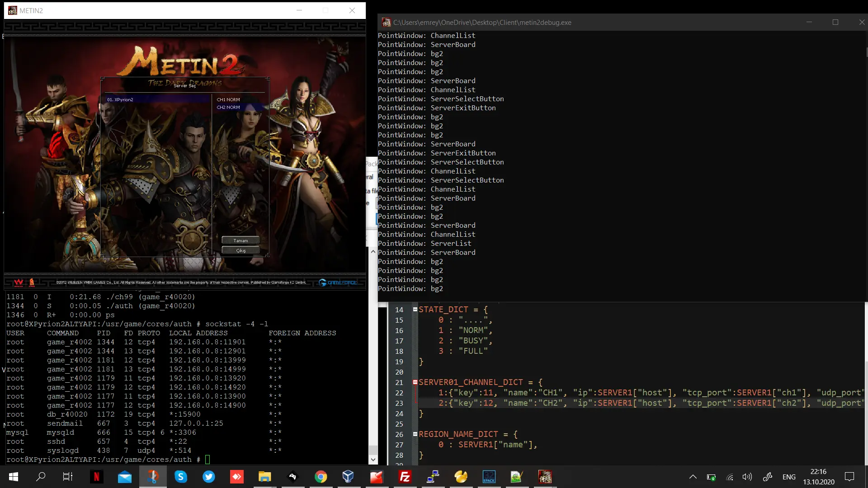This screenshot has width=868, height=488.
Task: Open the Mail app in the taskbar
Action: click(124, 477)
